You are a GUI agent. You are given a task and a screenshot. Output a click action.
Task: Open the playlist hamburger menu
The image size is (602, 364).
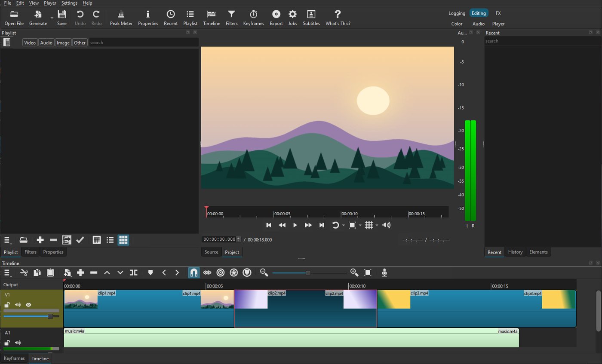tap(7, 240)
